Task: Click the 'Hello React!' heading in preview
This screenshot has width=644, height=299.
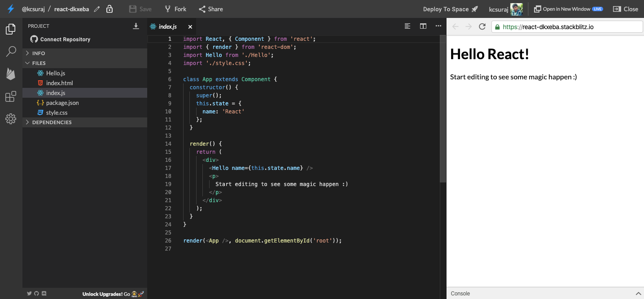Action: [490, 54]
